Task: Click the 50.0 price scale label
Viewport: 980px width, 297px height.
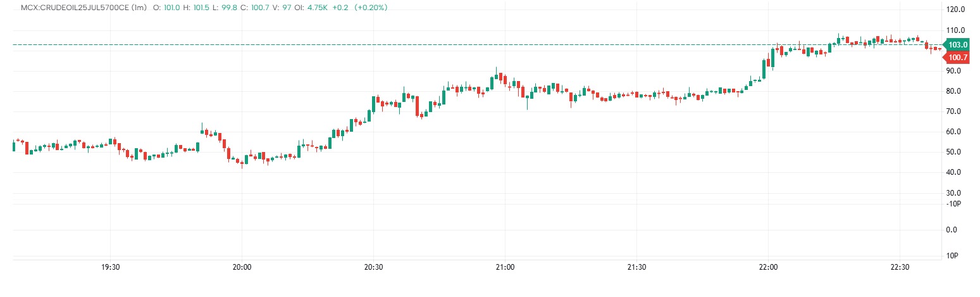Action: tap(955, 152)
